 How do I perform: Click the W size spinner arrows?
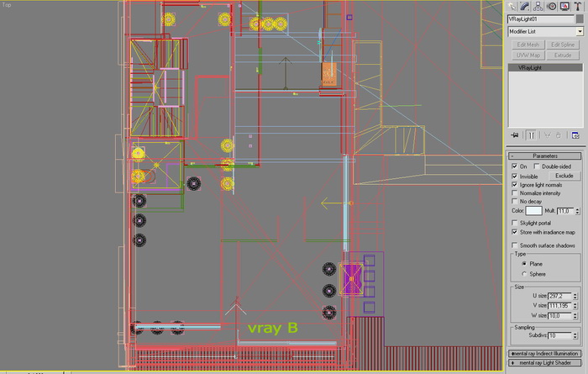[x=575, y=316]
